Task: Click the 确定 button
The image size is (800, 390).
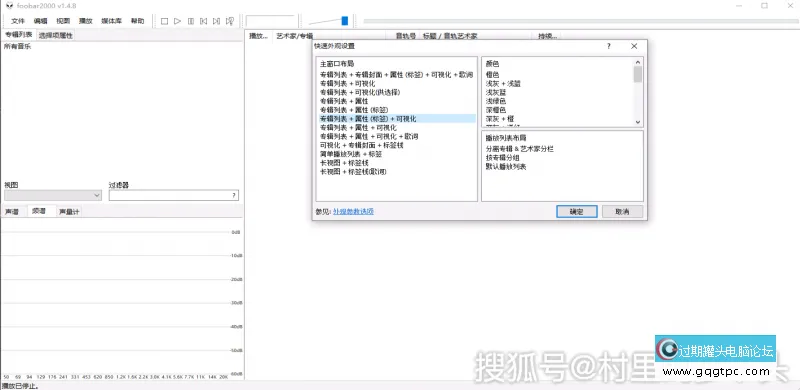Action: 577,211
